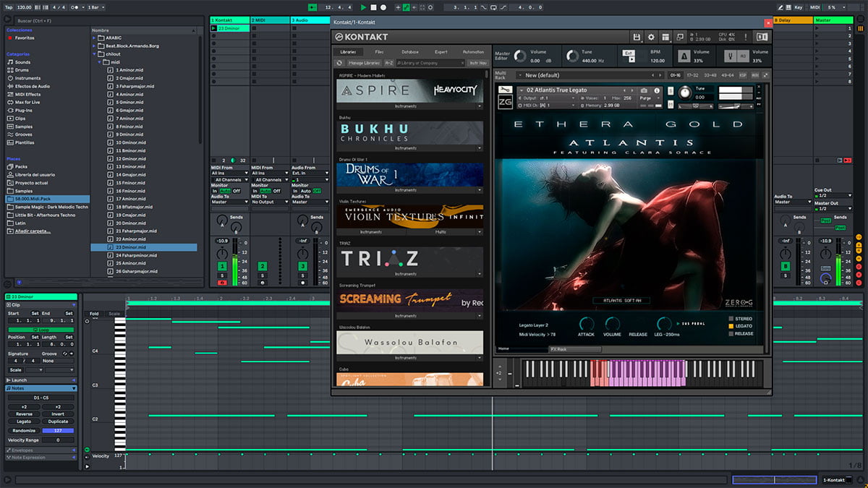The image size is (868, 488).
Task: Open Kontakt options gear icon
Action: tap(650, 37)
